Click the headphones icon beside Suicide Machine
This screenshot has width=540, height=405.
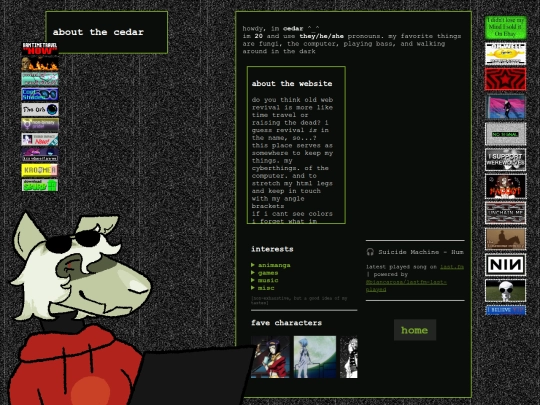click(x=370, y=252)
